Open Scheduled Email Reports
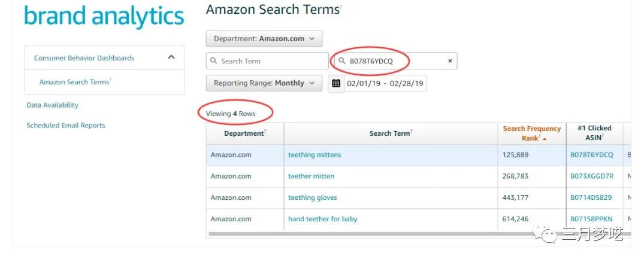644x262 pixels. [66, 126]
